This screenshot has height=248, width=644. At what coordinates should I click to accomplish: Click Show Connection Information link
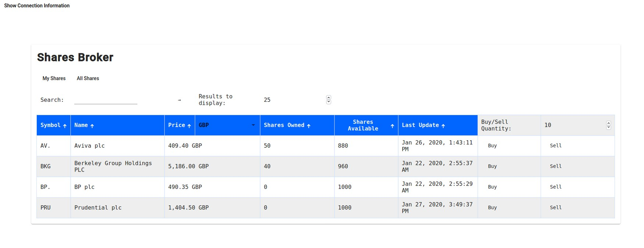coord(37,6)
